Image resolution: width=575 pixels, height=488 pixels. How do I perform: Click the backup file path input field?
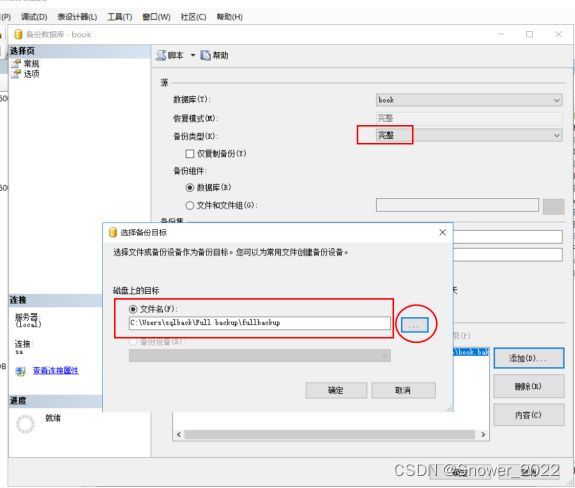(260, 323)
